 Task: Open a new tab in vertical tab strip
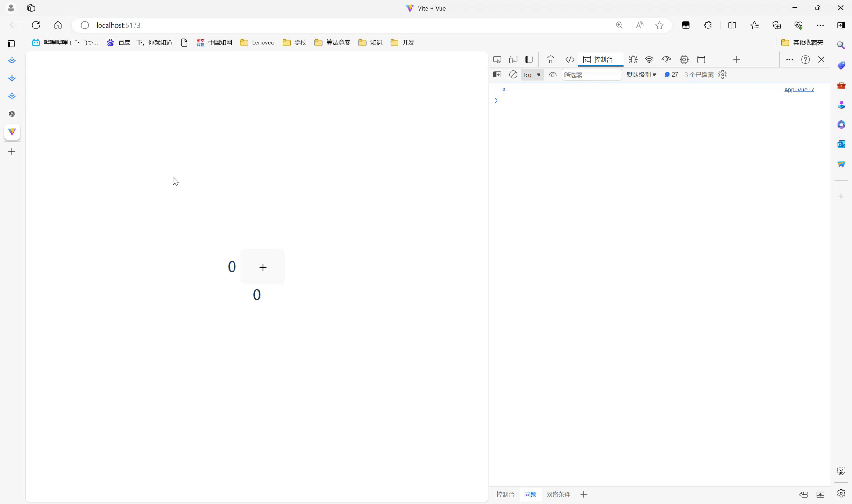[12, 152]
